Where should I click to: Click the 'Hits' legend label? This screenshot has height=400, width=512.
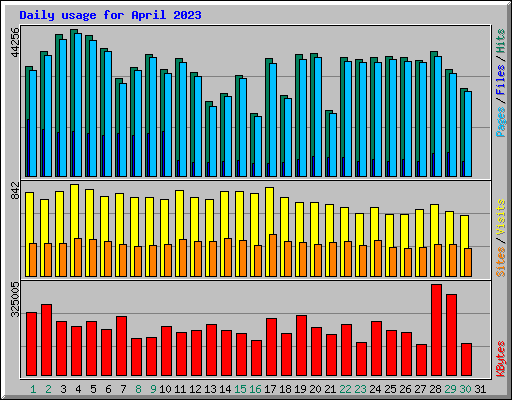(x=500, y=41)
